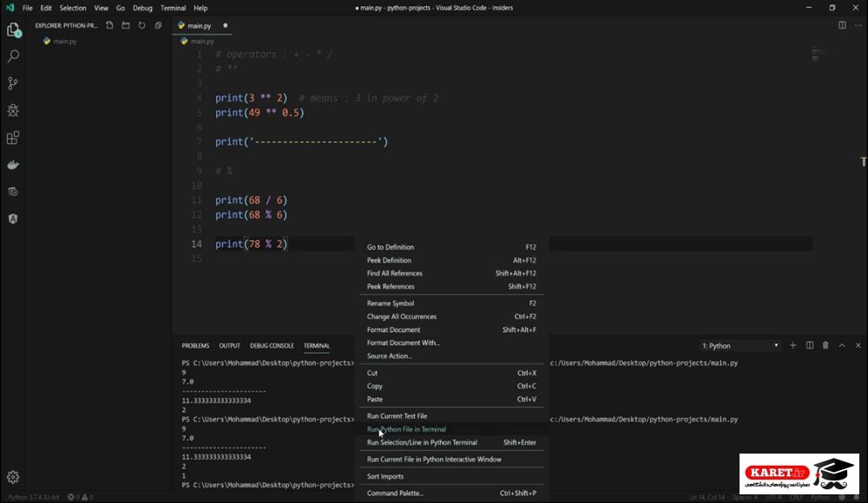Click Ln 14, Col 14 in status bar
The image size is (868, 503).
tap(707, 497)
